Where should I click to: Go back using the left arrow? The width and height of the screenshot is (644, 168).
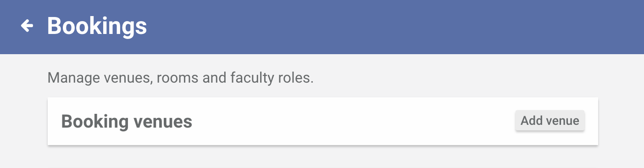pos(28,26)
